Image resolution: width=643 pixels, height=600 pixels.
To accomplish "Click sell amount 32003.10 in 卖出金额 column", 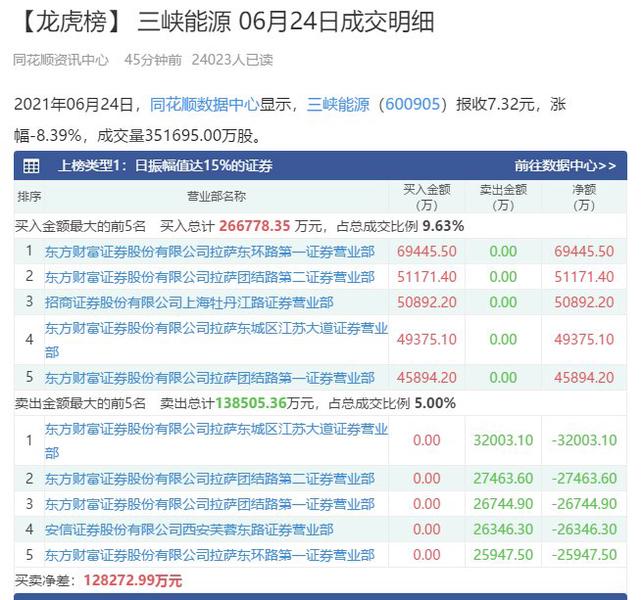I will click(503, 440).
